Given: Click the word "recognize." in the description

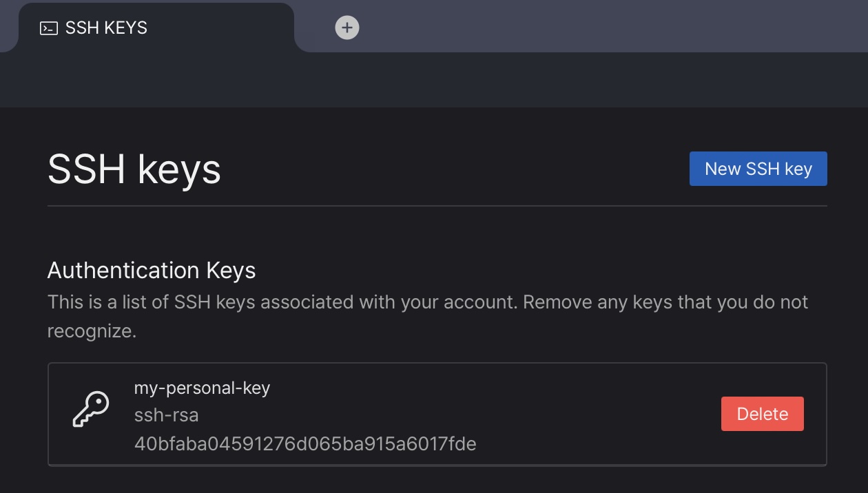Looking at the screenshot, I should pos(92,331).
